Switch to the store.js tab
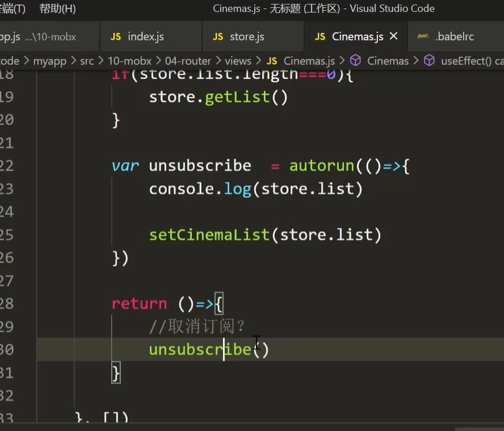 click(247, 37)
